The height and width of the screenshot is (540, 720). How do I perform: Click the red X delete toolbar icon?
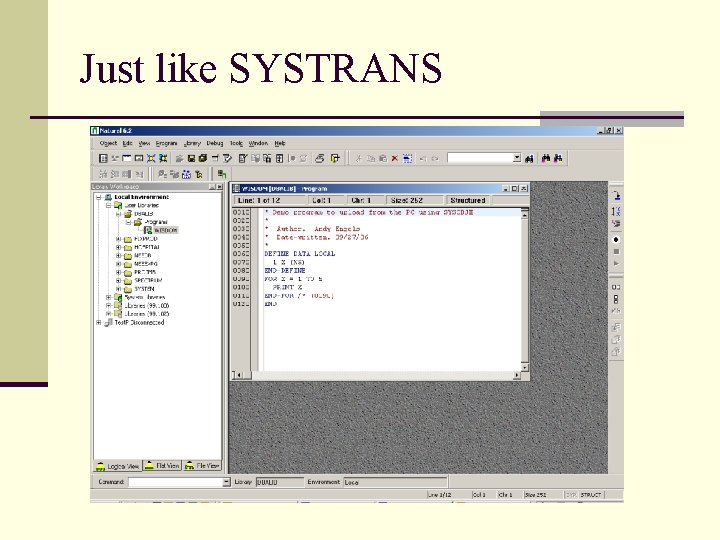[x=394, y=158]
